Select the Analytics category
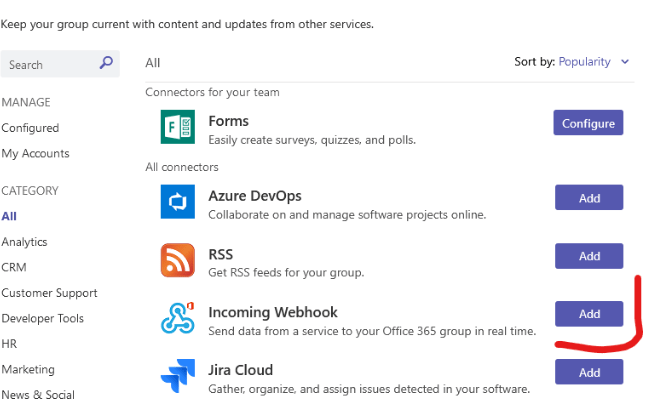Viewport: 660px width, 400px height. tap(24, 242)
